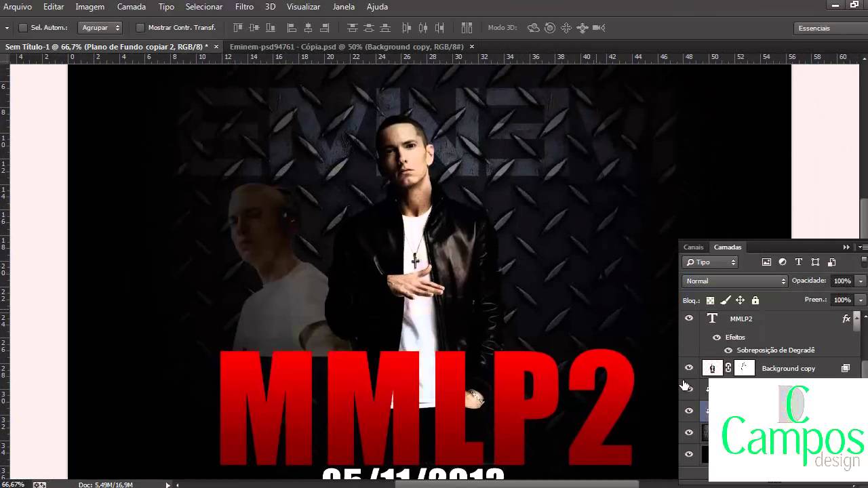Click the pixel layers filter icon
868x488 pixels.
767,262
